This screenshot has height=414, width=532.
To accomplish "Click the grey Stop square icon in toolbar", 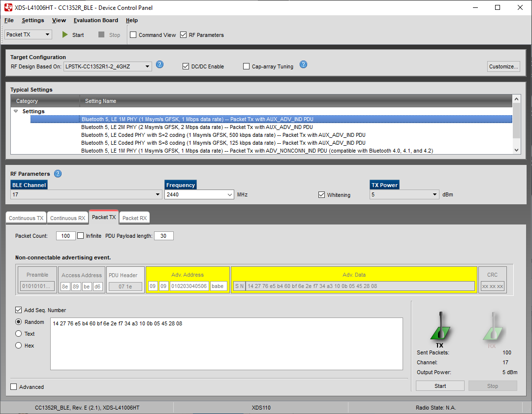I will coord(101,34).
